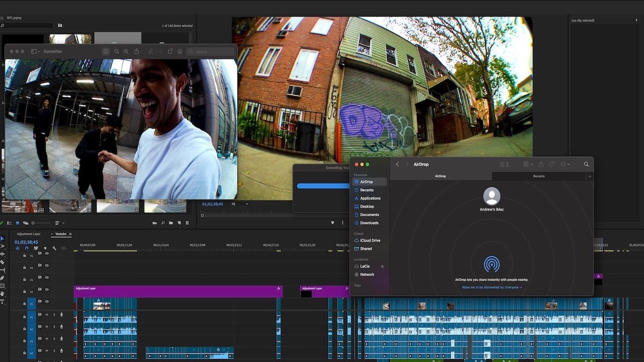Screen dimensions: 644x362
Task: Open Downloads in Finder sidebar
Action: coord(369,223)
